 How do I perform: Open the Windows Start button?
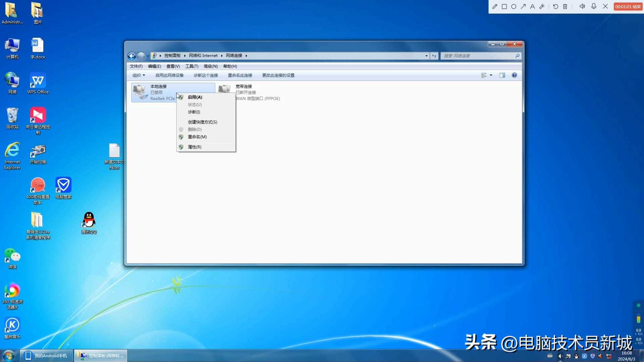(9, 355)
